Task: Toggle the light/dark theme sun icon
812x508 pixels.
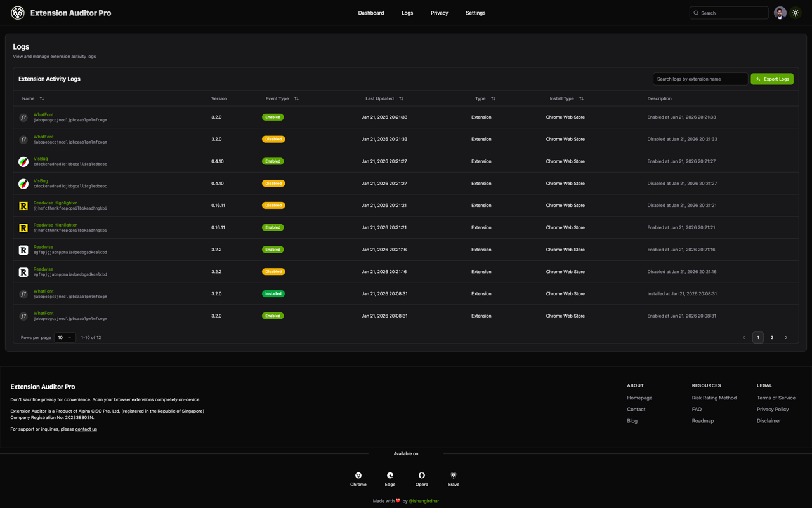Action: [796, 13]
